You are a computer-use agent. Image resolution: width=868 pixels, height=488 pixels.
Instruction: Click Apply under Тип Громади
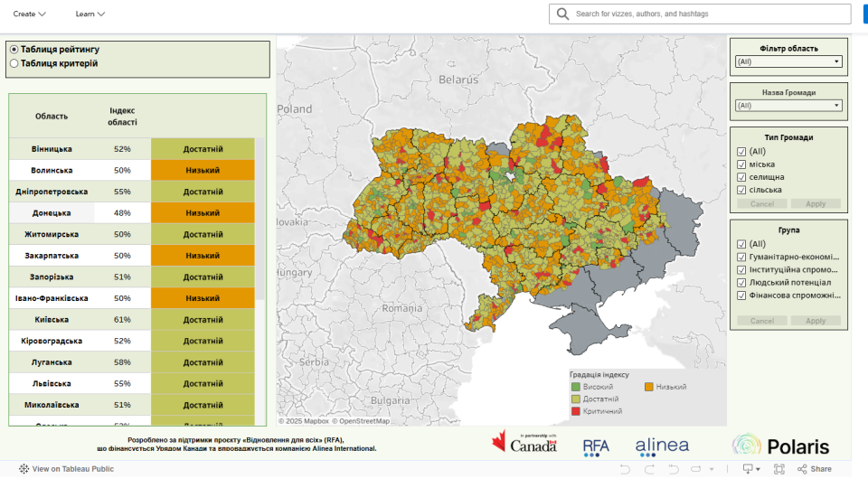(816, 204)
